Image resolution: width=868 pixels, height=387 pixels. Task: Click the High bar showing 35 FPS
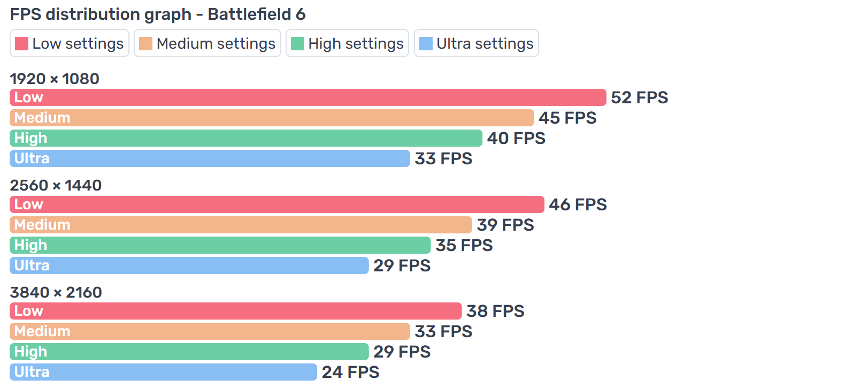click(x=220, y=245)
